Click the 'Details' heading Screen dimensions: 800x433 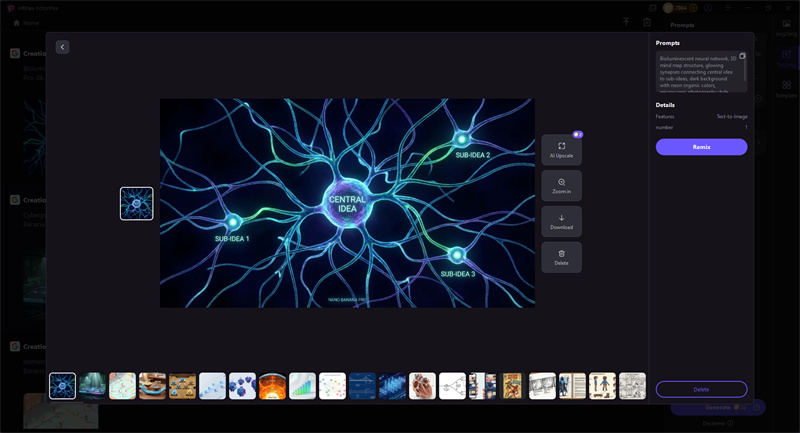pyautogui.click(x=665, y=105)
